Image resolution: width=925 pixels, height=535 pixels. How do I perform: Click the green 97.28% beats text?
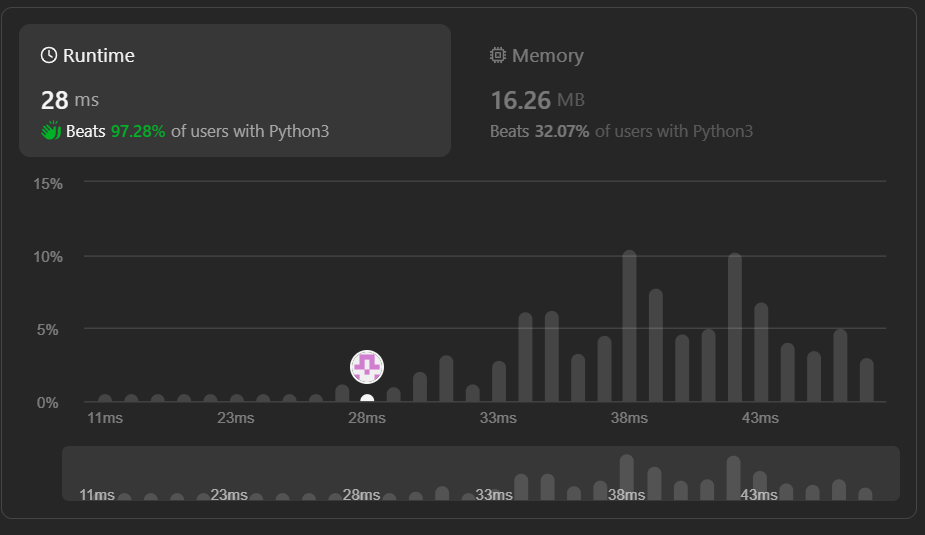pyautogui.click(x=139, y=131)
